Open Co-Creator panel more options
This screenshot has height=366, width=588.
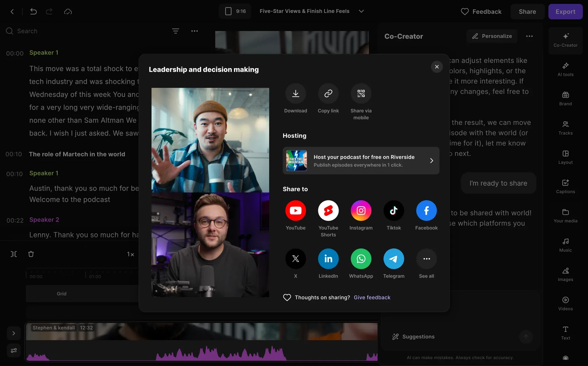coord(529,36)
